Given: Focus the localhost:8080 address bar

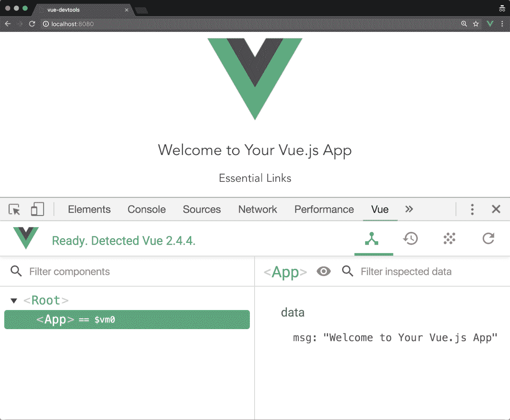Looking at the screenshot, I should click(x=251, y=24).
